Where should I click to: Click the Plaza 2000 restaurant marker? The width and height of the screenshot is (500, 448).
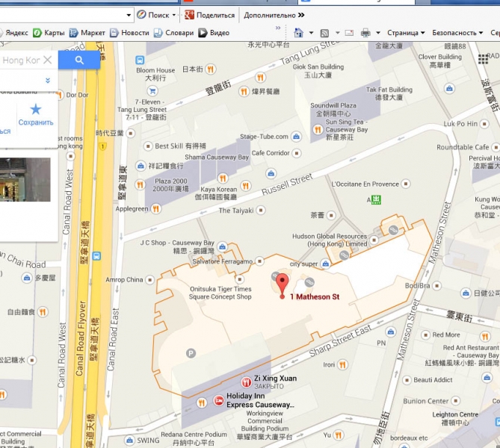coord(140,184)
